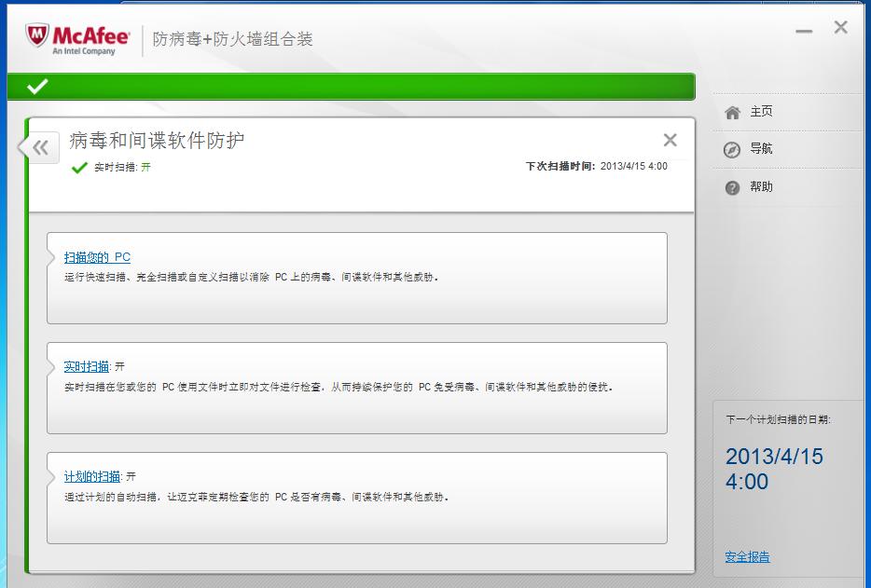
Task: Click the question mark help icon
Action: coord(732,187)
